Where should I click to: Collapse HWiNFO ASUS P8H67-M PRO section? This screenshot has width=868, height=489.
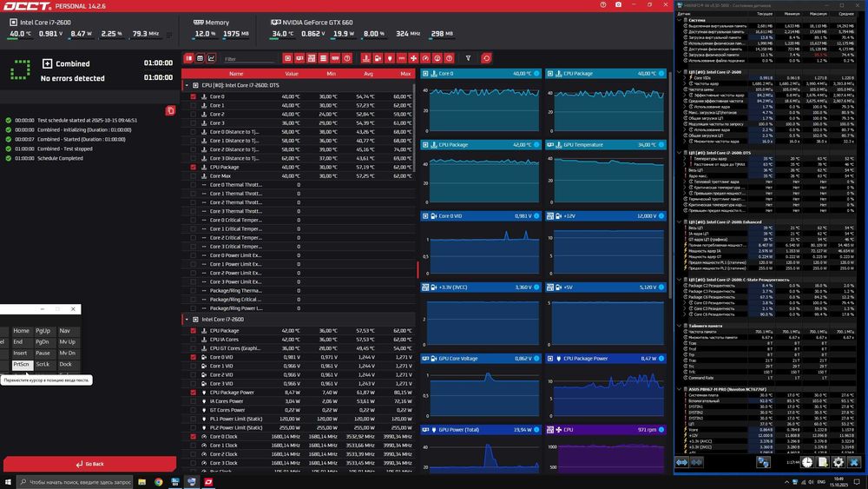click(x=680, y=389)
